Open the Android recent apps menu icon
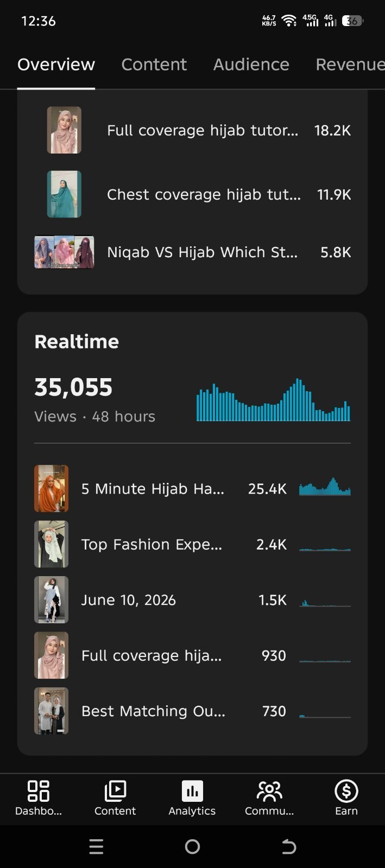 tap(96, 846)
